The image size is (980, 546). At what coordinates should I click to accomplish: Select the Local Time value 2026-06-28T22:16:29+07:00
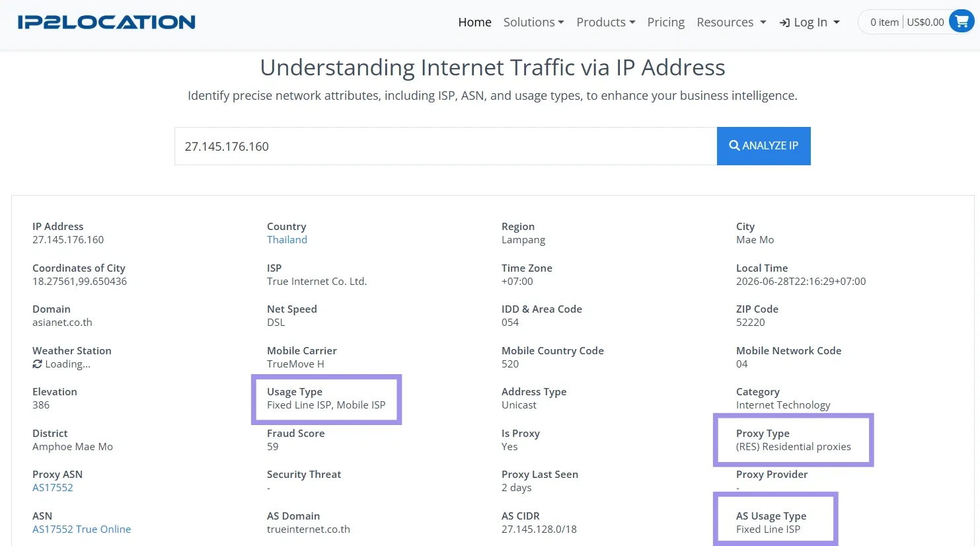[x=801, y=282]
